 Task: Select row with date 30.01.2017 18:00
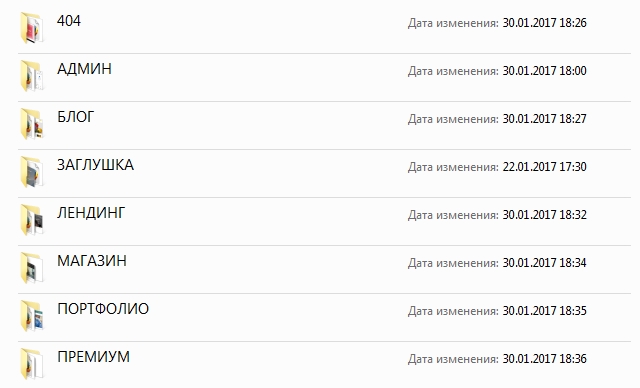click(x=324, y=78)
